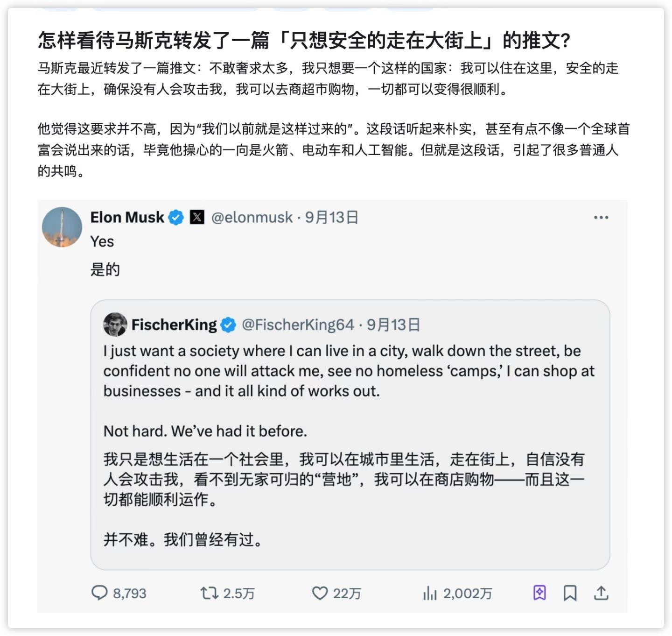This screenshot has width=672, height=636.
Task: Click the reply comment bubble icon
Action: tap(99, 593)
